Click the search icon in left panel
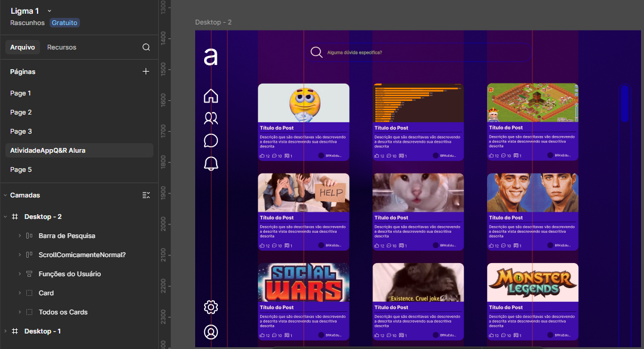The width and height of the screenshot is (644, 349). [x=146, y=47]
